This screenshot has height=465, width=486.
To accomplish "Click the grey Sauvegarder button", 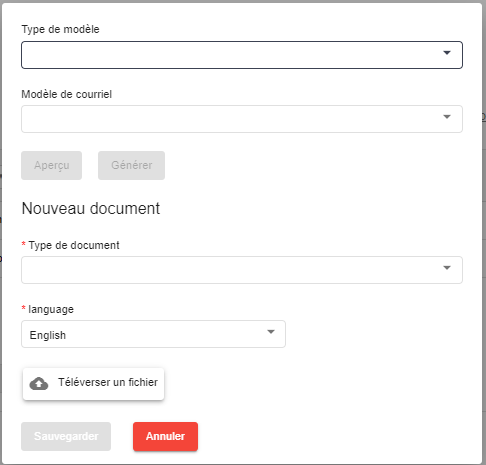I will point(66,436).
